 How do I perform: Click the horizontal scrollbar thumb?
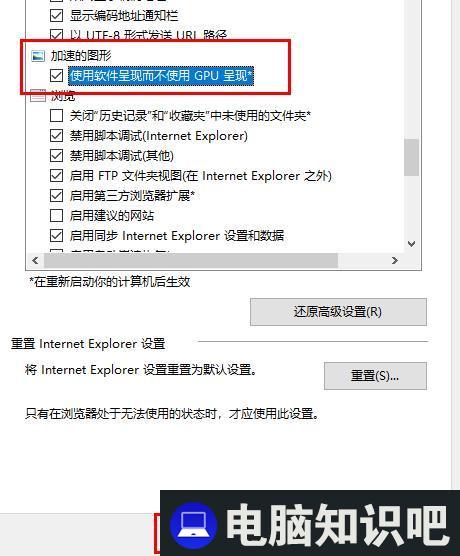coord(191,261)
